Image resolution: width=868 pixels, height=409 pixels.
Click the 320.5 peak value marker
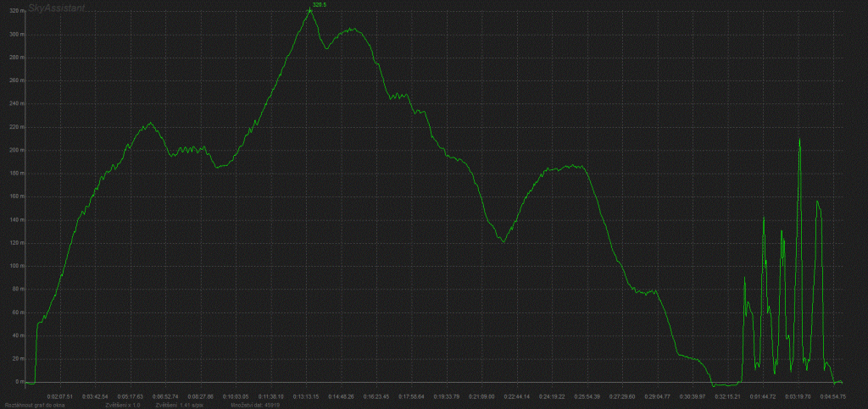317,6
